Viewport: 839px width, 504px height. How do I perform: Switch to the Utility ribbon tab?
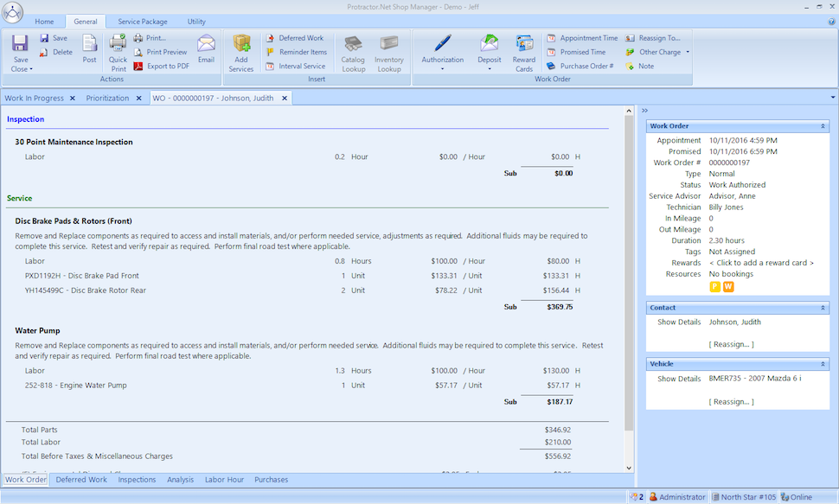(x=196, y=22)
